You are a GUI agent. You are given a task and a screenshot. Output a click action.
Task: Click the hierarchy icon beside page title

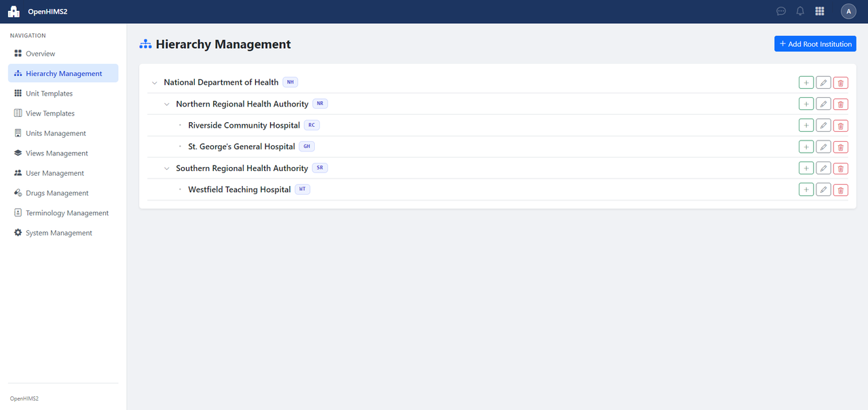145,44
